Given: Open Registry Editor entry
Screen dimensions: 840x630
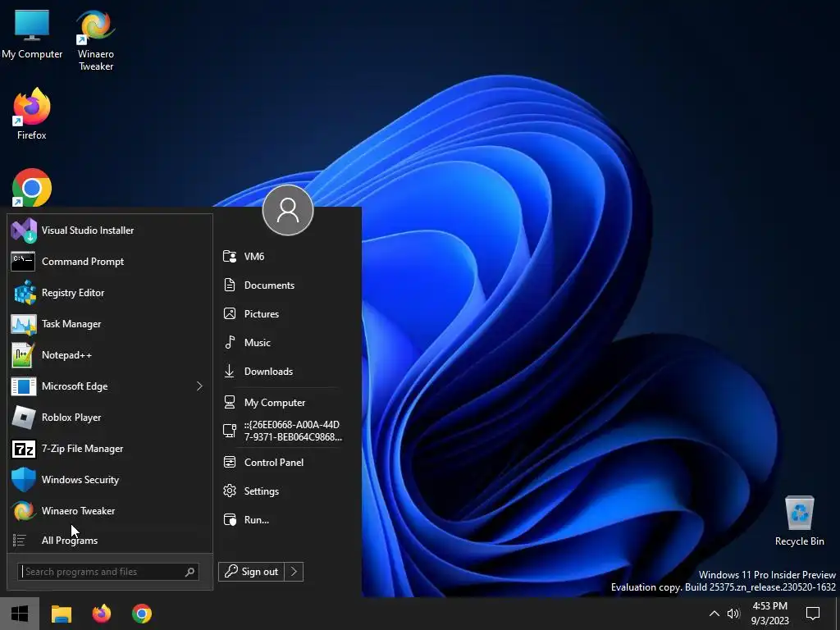Looking at the screenshot, I should click(110, 293).
